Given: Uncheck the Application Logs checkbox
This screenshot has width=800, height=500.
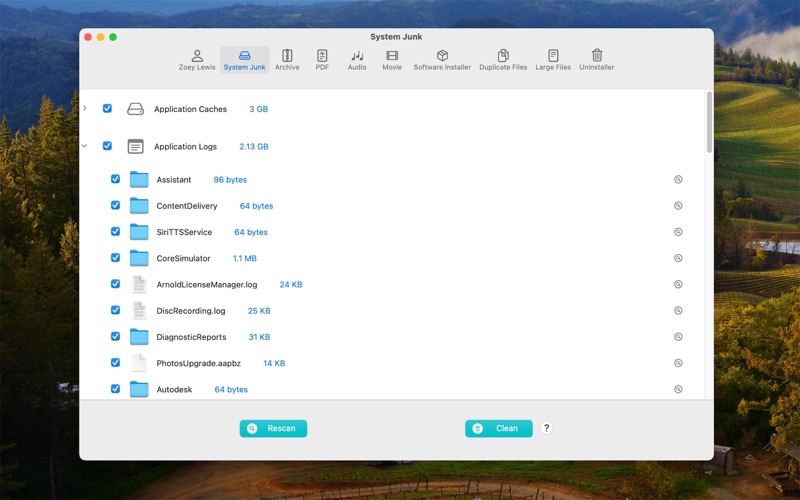Looking at the screenshot, I should point(107,146).
